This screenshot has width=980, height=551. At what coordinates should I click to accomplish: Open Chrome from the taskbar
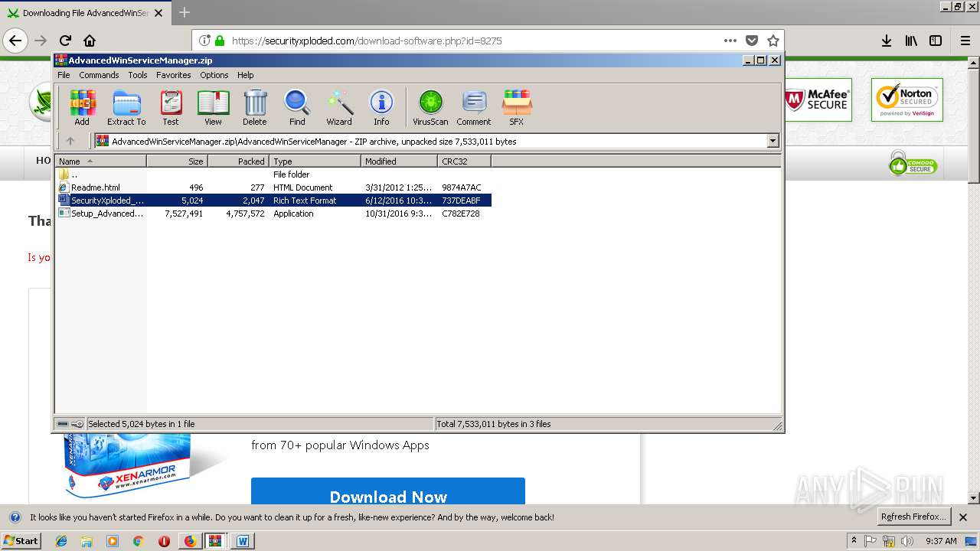point(139,541)
